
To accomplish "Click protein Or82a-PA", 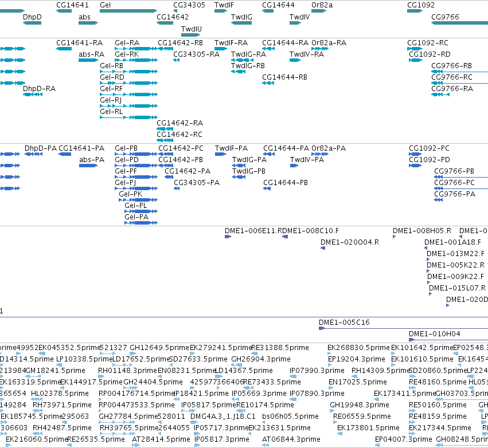I will pos(329,148).
